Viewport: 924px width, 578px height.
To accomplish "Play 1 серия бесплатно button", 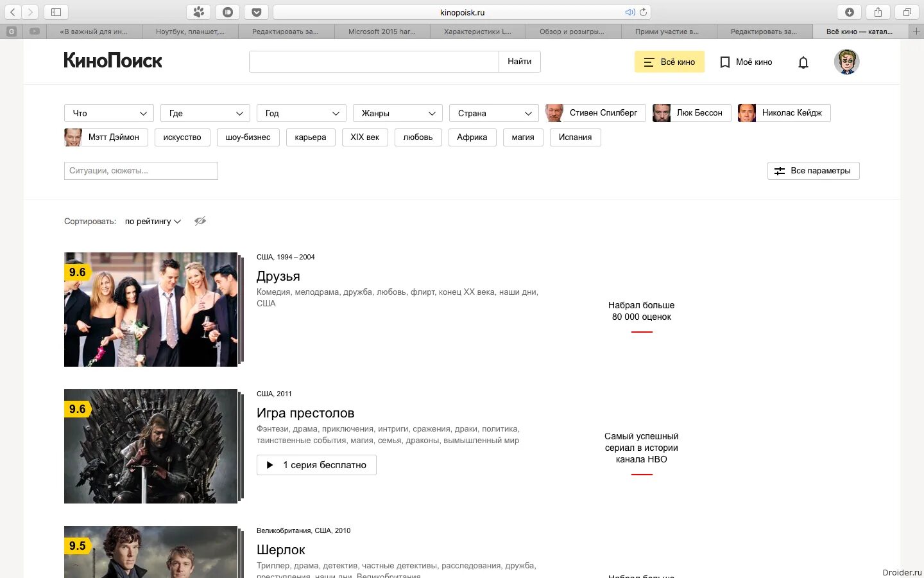I will (316, 465).
